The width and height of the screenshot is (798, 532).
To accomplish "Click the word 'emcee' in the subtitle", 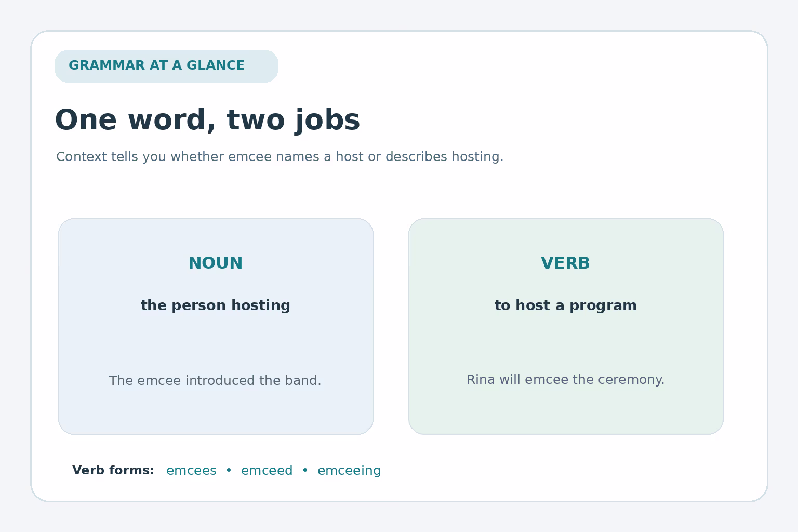I will [250, 157].
